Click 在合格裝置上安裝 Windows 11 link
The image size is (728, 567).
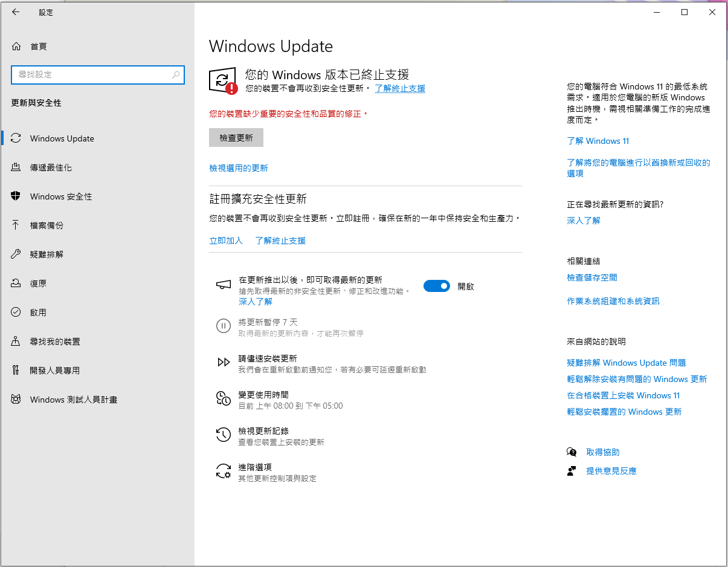coord(623,395)
